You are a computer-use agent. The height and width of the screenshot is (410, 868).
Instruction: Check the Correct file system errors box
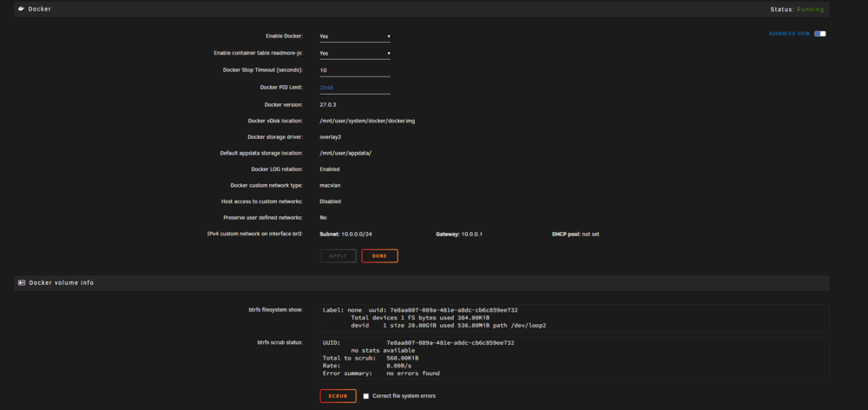tap(366, 396)
